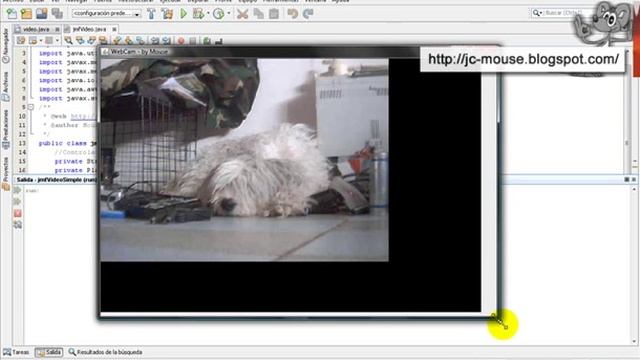This screenshot has width=640, height=360.
Task: Open the Proyectos side panel
Action: tap(5, 173)
